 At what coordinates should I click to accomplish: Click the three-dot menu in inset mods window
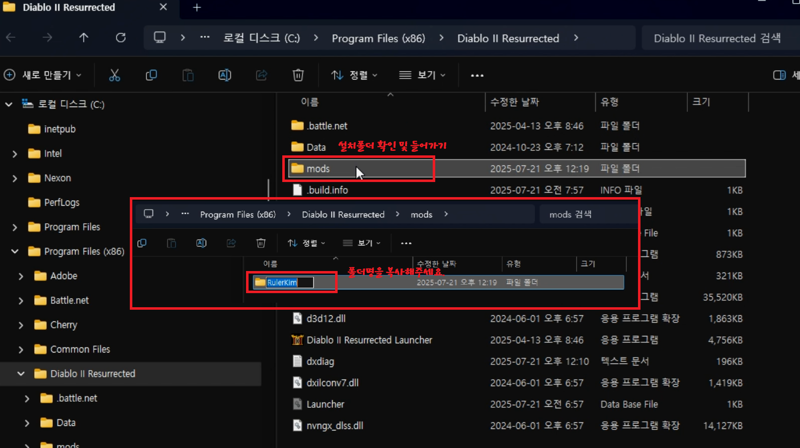pos(406,243)
